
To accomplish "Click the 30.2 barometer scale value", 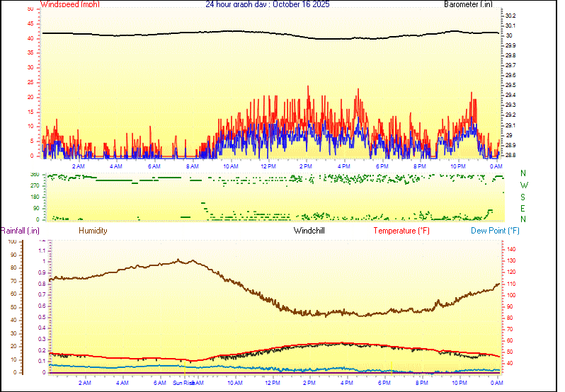I will [x=510, y=16].
